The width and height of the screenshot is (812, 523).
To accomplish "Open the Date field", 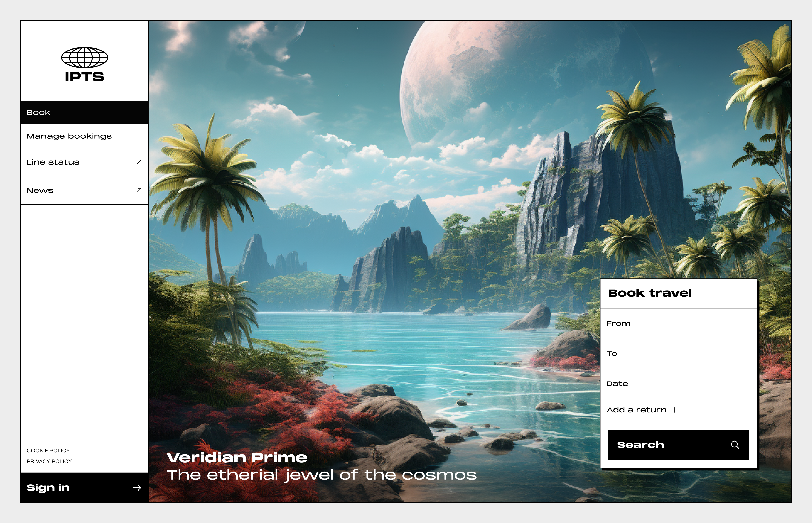I will tap(679, 384).
